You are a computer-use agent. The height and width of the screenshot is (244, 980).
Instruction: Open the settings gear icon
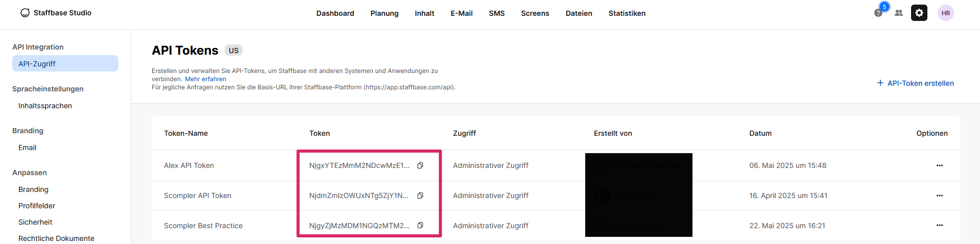919,13
